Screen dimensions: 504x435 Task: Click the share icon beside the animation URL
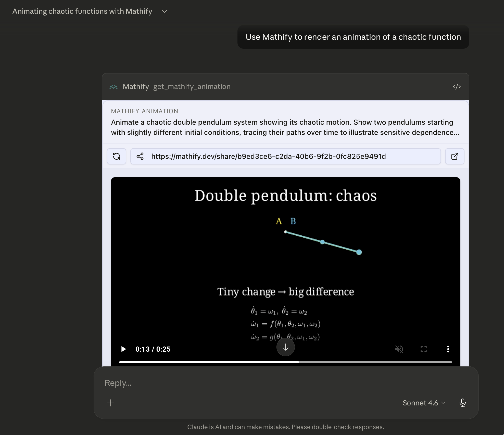[x=140, y=156]
